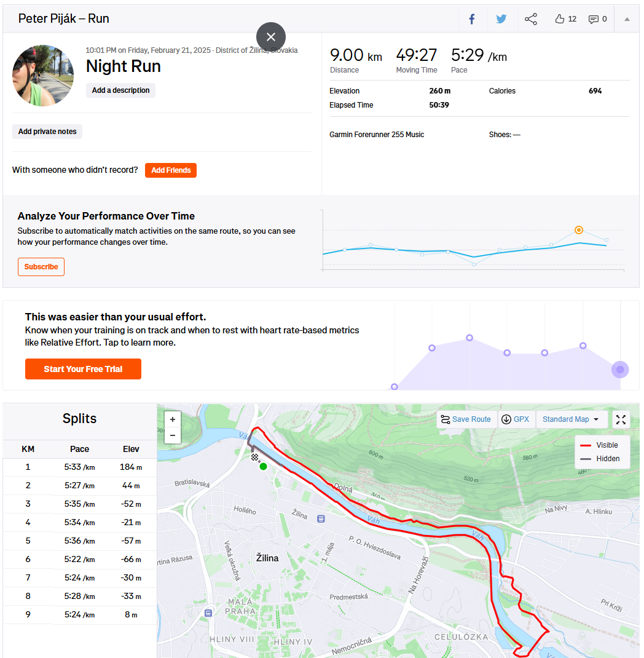This screenshot has width=644, height=658.
Task: Give kudos with thumbs-up icon
Action: click(x=559, y=19)
